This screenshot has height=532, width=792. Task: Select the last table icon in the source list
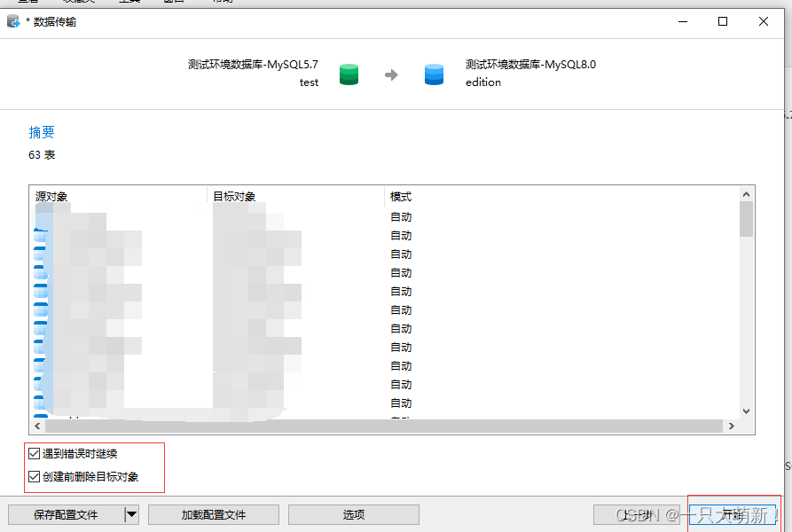tap(39, 402)
